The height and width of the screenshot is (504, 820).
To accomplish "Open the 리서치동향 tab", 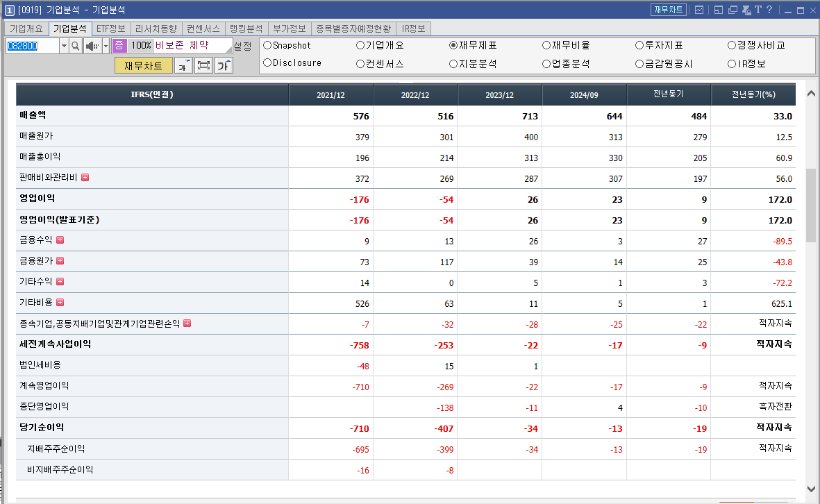I will [156, 28].
